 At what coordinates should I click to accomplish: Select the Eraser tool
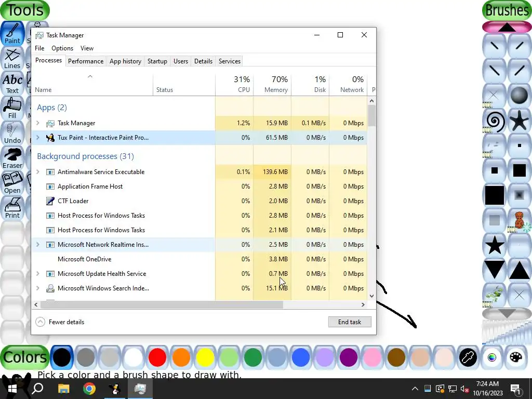coord(12,158)
